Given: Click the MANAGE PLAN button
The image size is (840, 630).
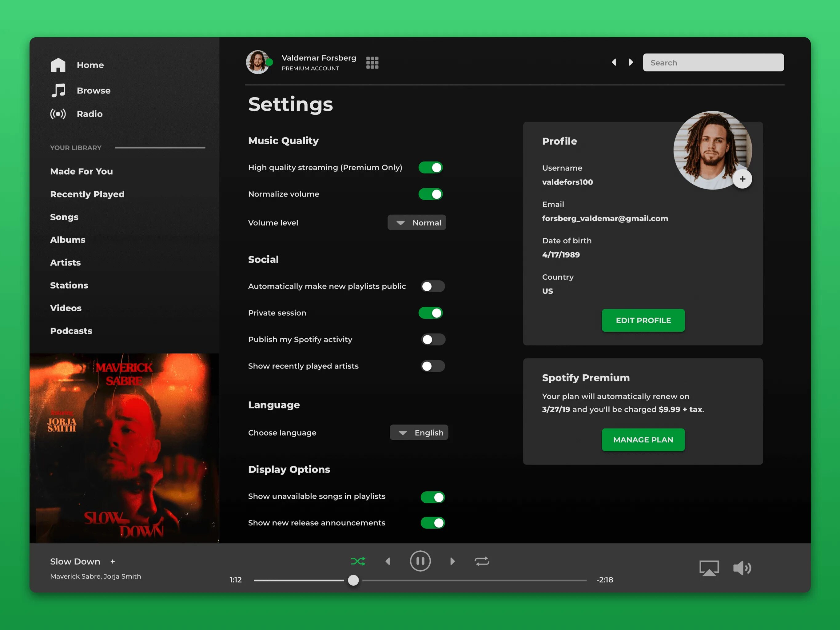Looking at the screenshot, I should 643,439.
